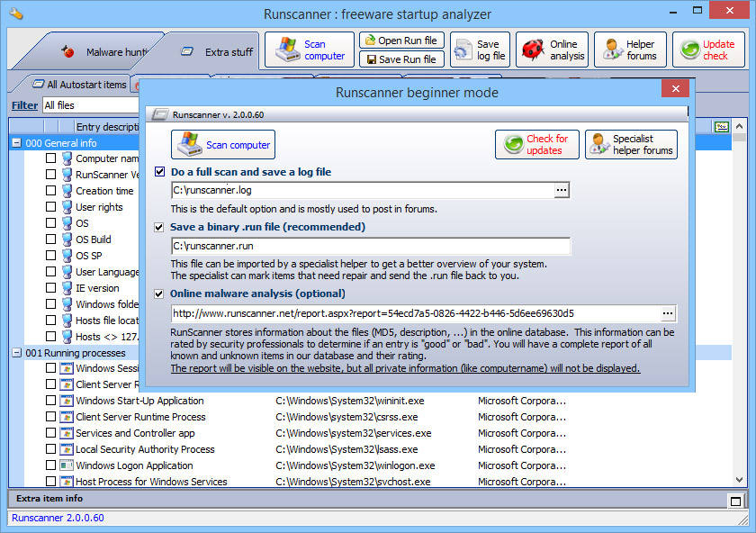
Task: Click the Check for updates button
Action: [537, 144]
